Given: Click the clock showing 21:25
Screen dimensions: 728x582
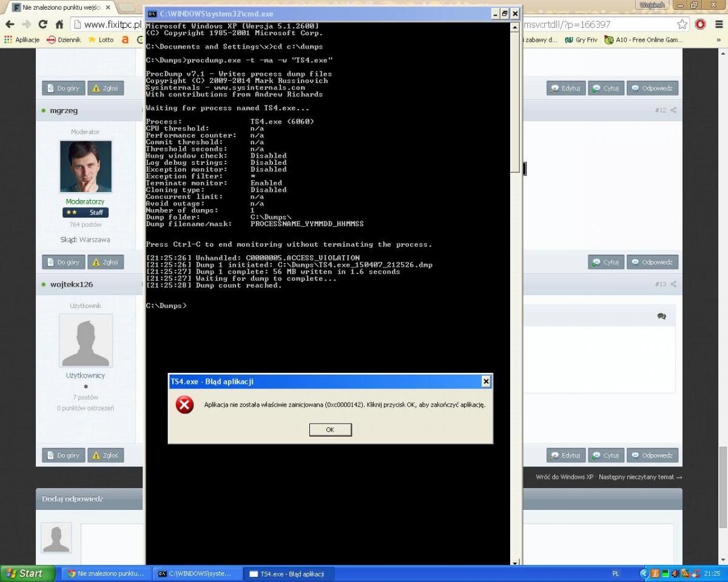Looking at the screenshot, I should [x=712, y=574].
